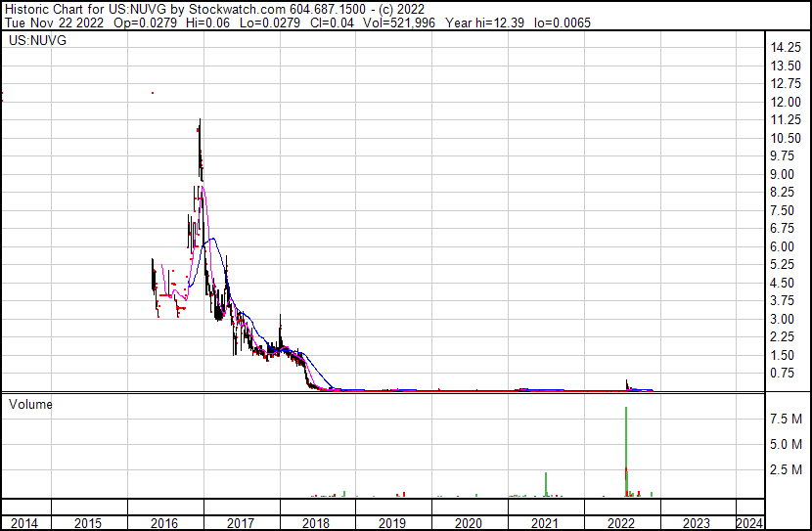Screen dimensions: 812x531
Task: Click the small price spike in 2022
Action: (x=627, y=382)
